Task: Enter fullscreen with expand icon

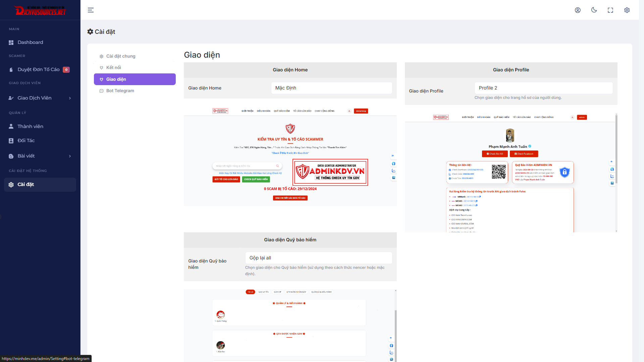Action: point(610,10)
